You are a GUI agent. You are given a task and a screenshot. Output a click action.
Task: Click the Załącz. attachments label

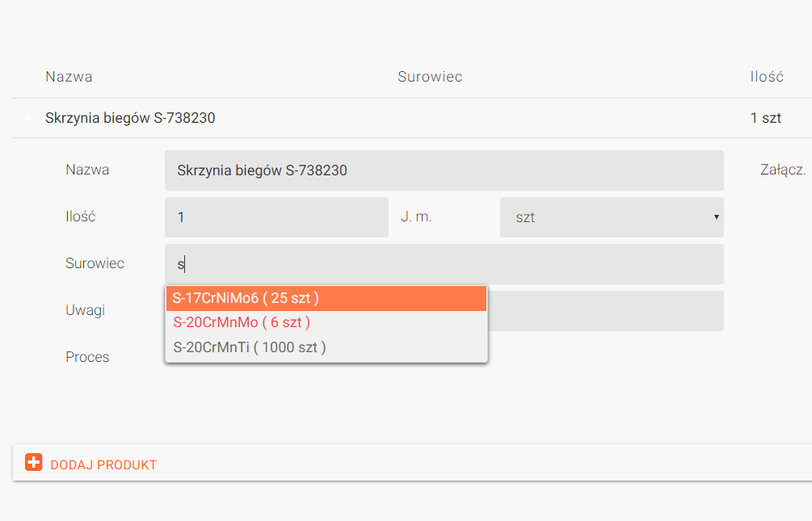[x=783, y=170]
